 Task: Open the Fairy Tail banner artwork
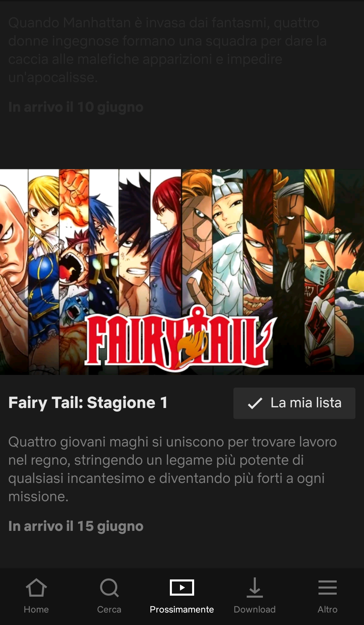(x=182, y=272)
